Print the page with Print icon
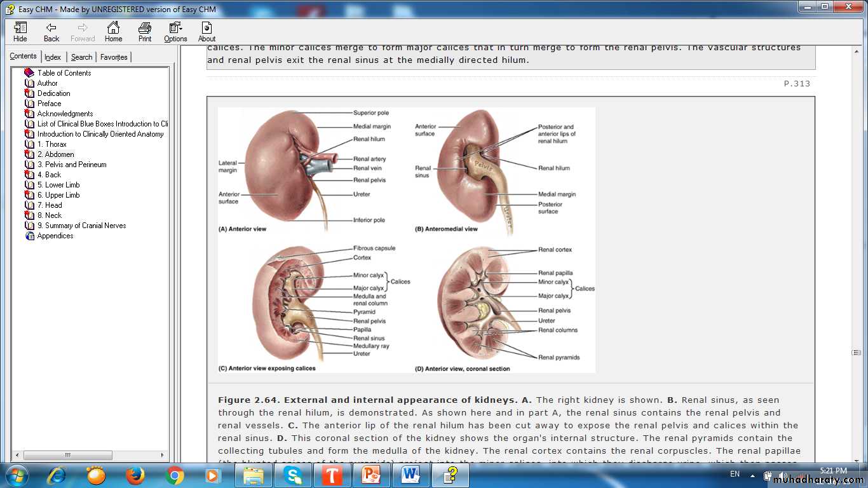 [x=145, y=32]
